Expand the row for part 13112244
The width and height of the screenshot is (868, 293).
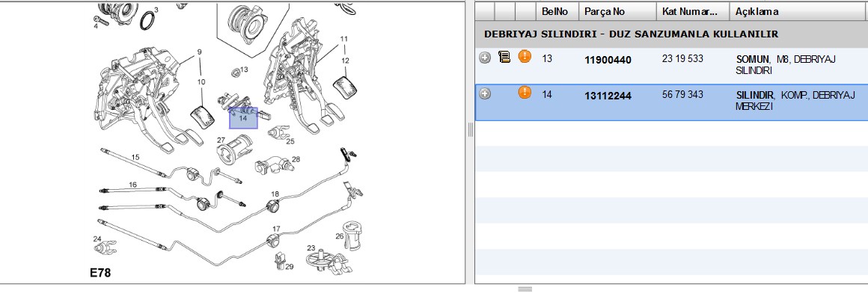(485, 94)
